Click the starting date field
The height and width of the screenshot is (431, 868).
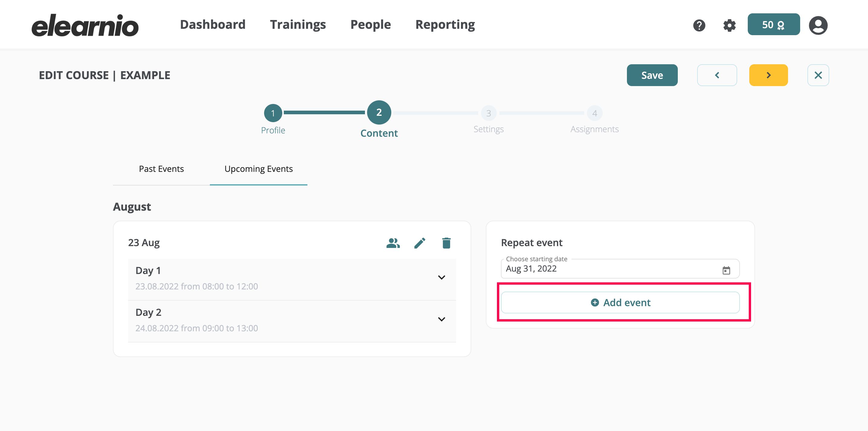620,269
